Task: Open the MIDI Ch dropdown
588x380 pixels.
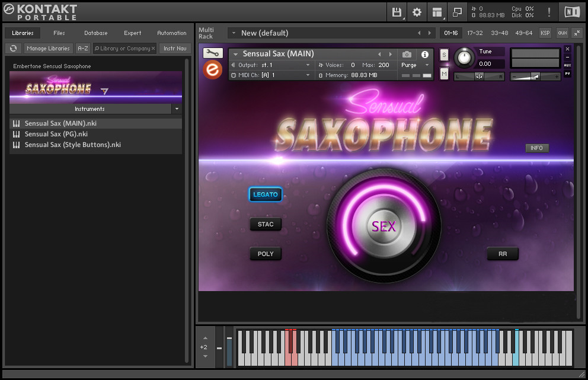Action: point(308,75)
